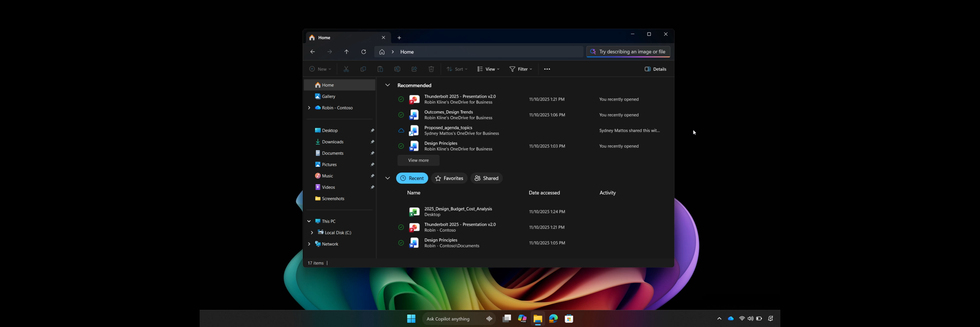The image size is (980, 327).
Task: Click the search box field
Action: (628, 52)
